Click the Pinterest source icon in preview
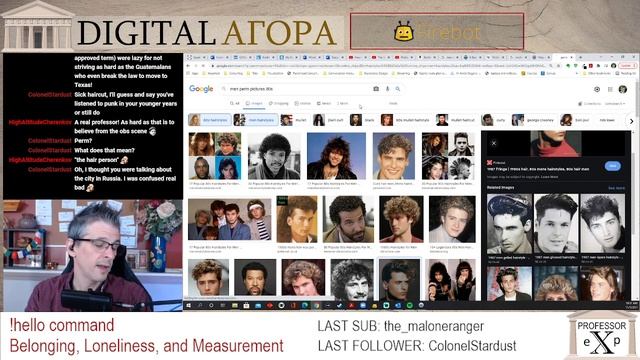The height and width of the screenshot is (360, 640). (489, 162)
